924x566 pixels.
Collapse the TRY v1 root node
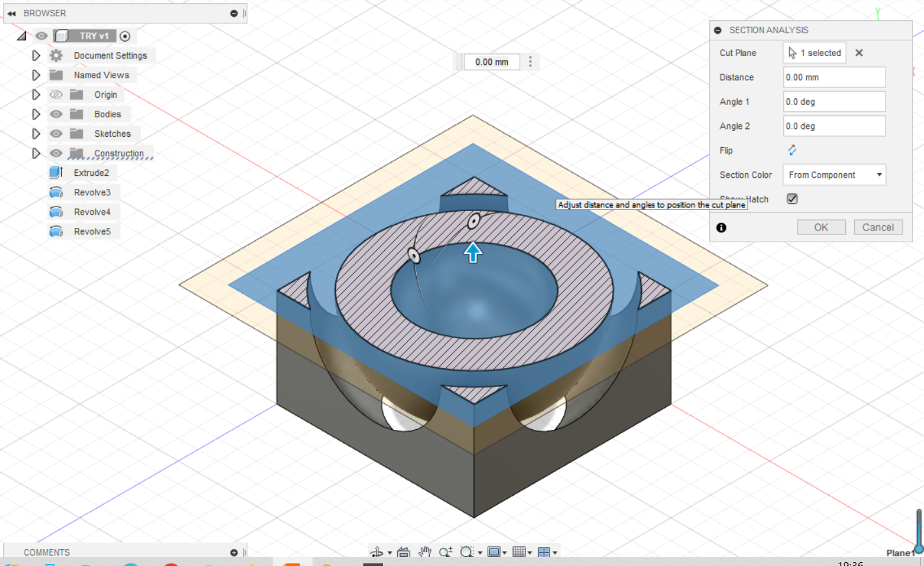tap(21, 36)
